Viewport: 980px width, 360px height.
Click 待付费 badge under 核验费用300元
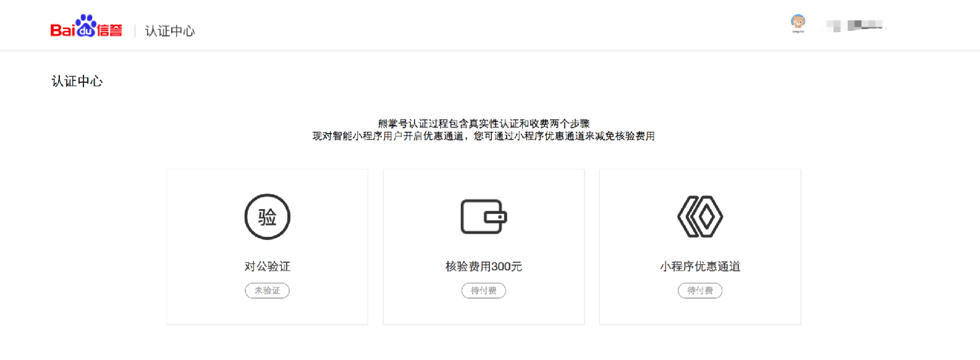point(484,291)
